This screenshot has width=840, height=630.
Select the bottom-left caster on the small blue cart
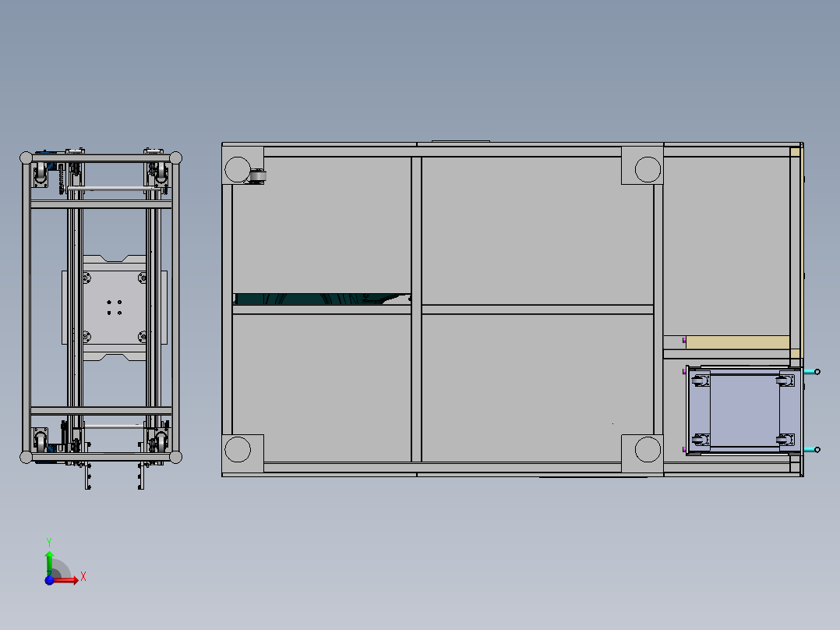pos(699,440)
